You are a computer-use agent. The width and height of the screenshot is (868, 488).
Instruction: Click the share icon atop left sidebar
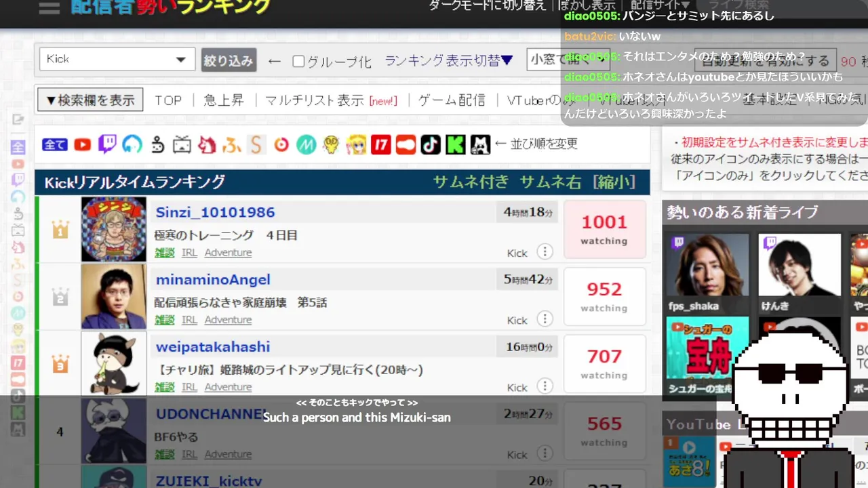point(18,119)
